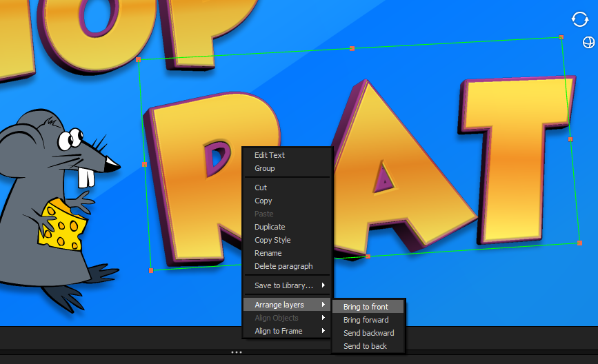The height and width of the screenshot is (364, 598).
Task: Click Delete paragraph menu option
Action: pos(283,266)
